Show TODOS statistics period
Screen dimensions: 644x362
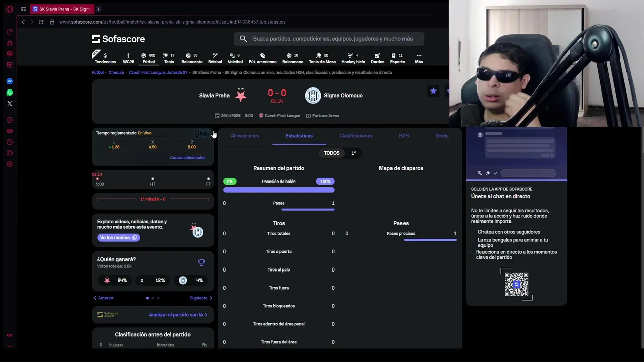[x=332, y=153]
